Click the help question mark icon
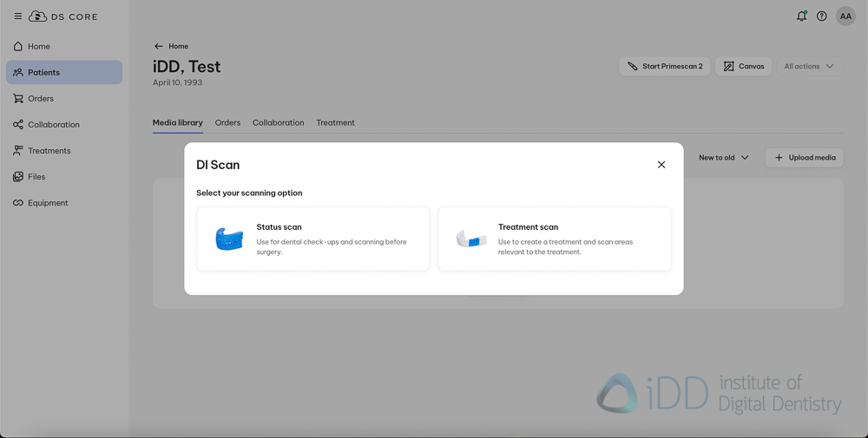 coord(821,16)
